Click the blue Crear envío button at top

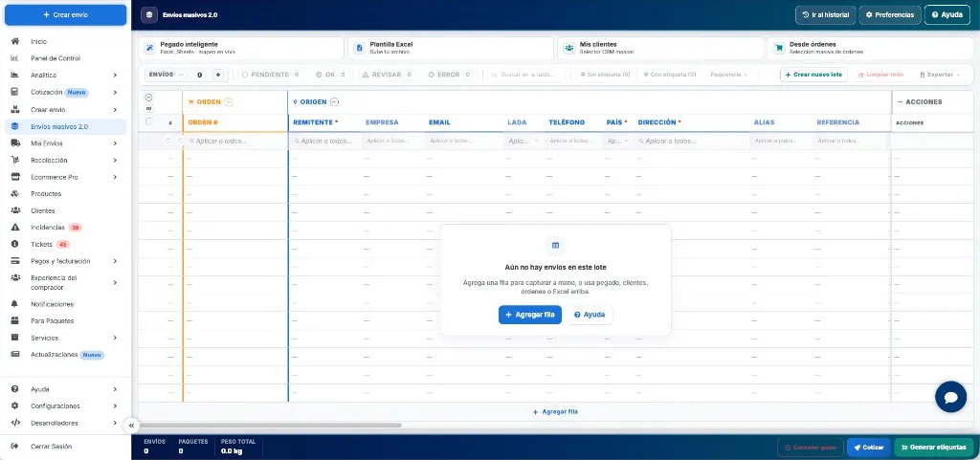tap(66, 14)
